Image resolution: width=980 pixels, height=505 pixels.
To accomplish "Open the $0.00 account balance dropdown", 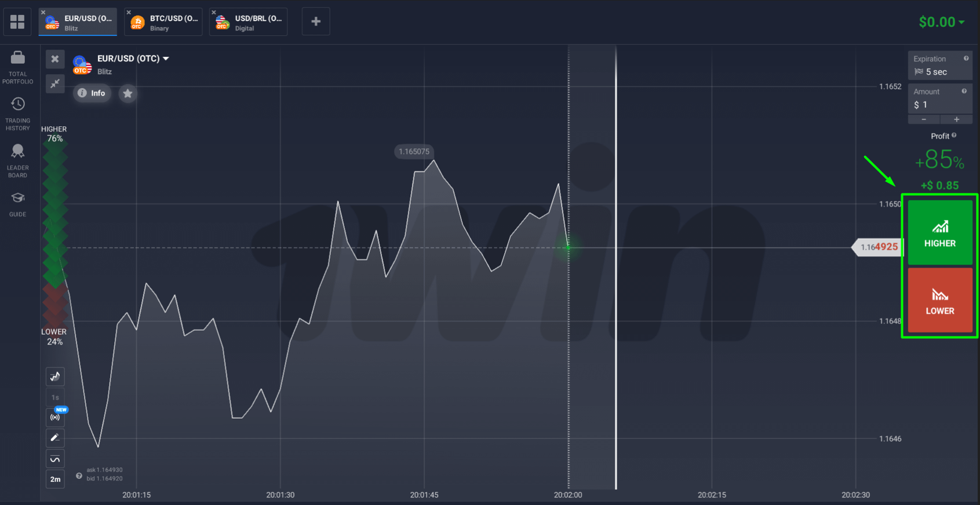I will [x=941, y=22].
